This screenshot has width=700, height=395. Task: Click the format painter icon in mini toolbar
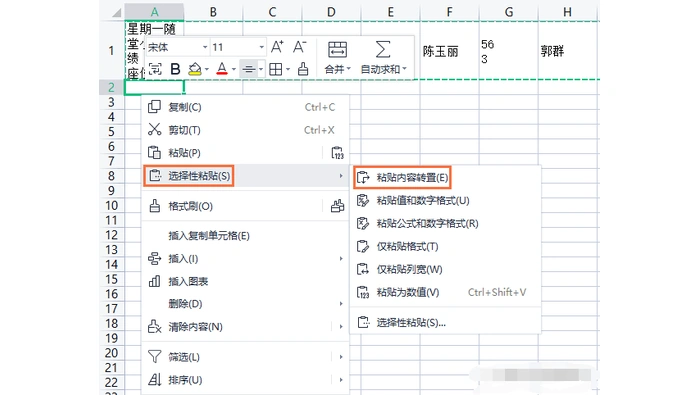(303, 69)
